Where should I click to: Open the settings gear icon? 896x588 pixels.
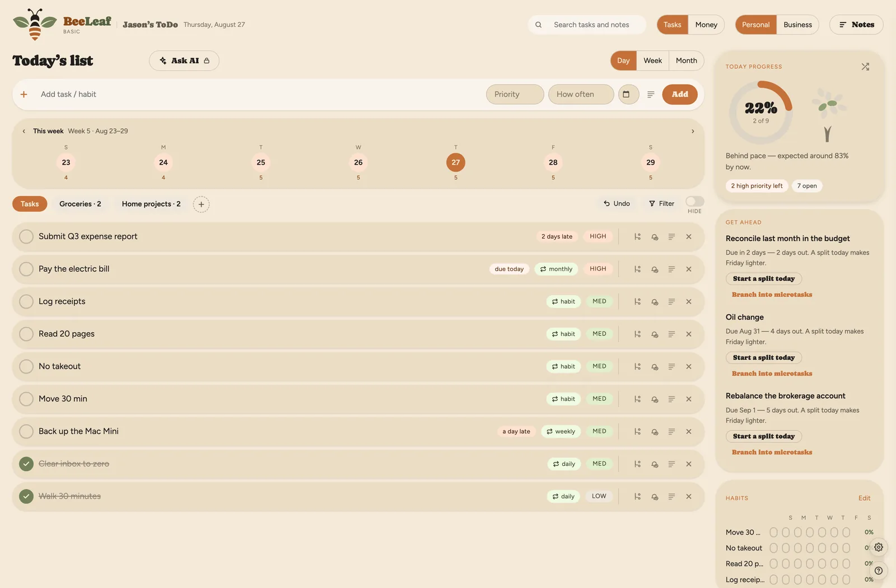[x=879, y=547]
